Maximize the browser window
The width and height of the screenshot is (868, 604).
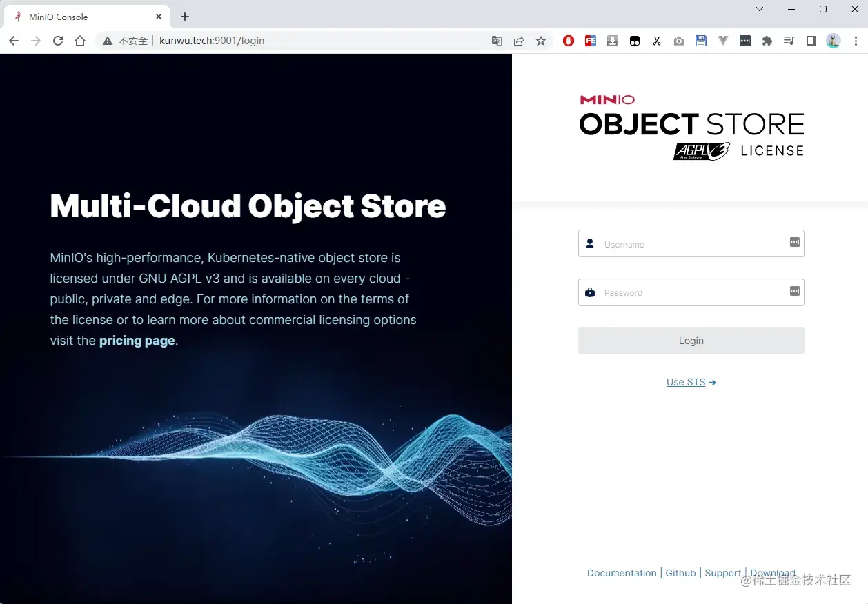click(x=823, y=9)
